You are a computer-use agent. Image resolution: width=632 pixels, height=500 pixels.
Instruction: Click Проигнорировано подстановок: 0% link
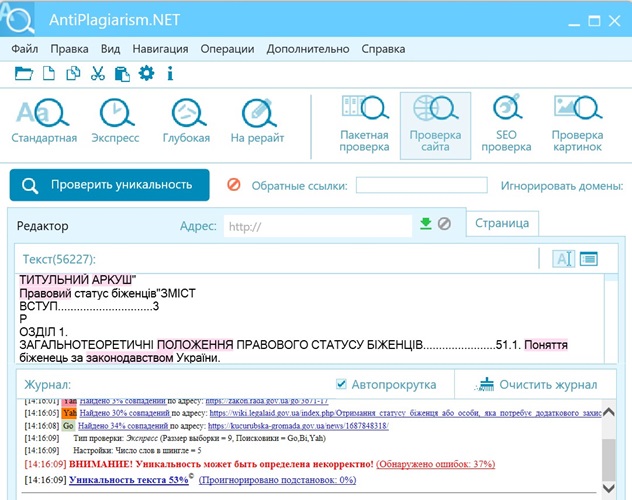point(277,480)
